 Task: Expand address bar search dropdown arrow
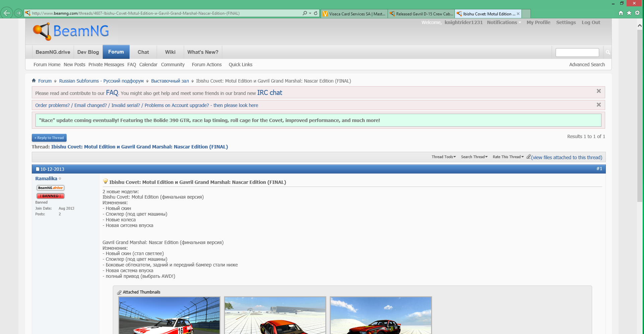310,13
